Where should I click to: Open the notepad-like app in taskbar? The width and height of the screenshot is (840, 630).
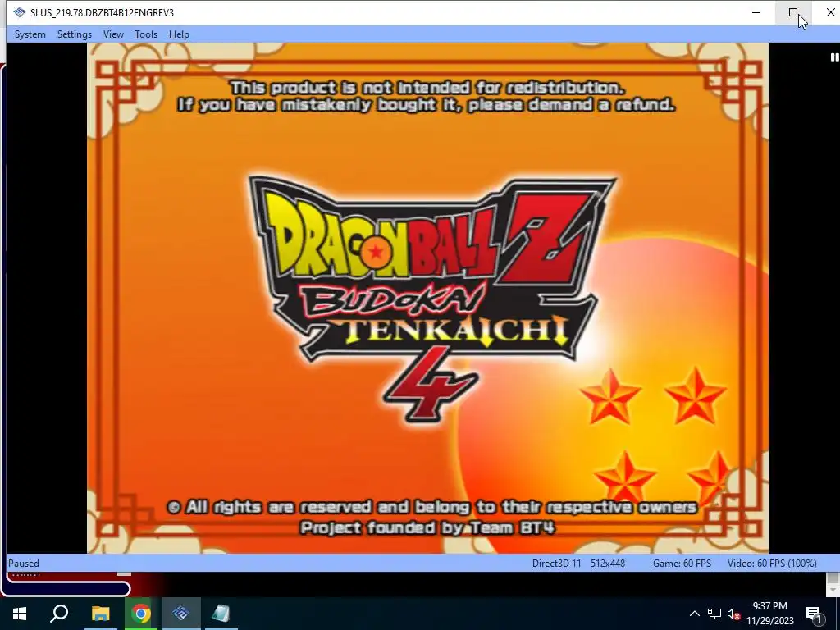(x=221, y=614)
